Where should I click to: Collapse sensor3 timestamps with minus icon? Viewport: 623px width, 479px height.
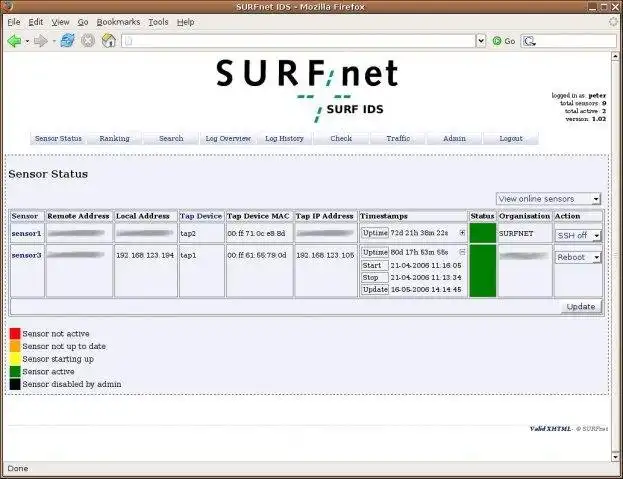[x=462, y=252]
